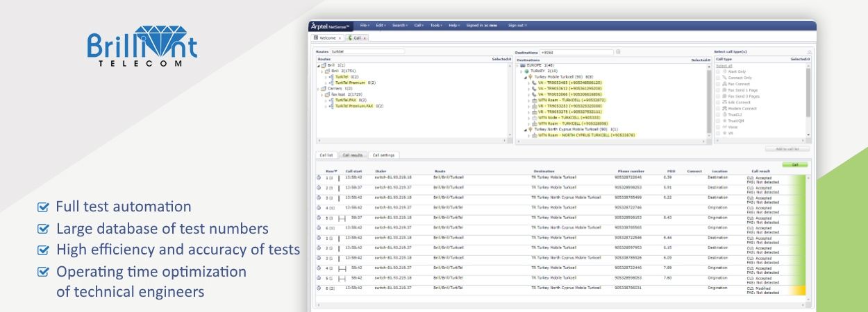Click the Destinations tree vertical scrollbar
This screenshot has width=868, height=312.
point(708,101)
